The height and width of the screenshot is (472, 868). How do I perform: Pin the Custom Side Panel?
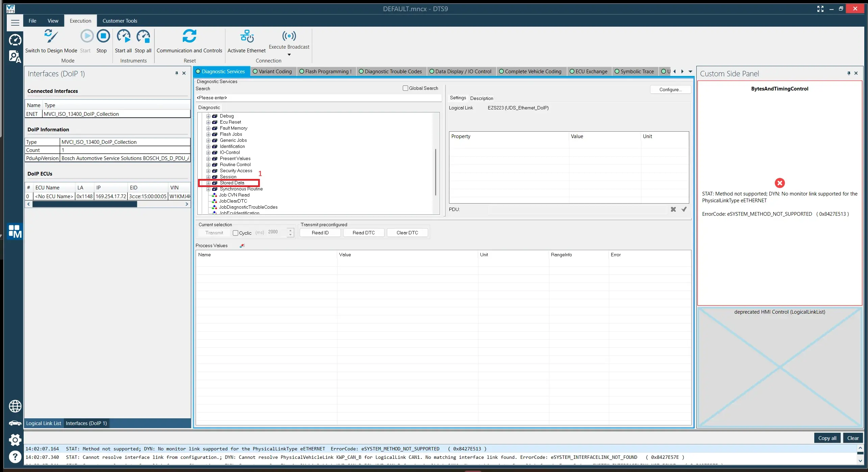[849, 73]
